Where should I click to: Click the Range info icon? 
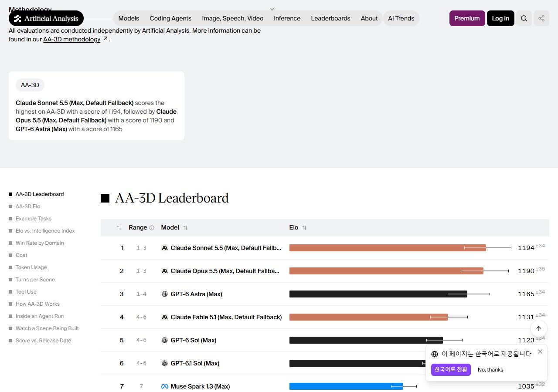point(152,228)
